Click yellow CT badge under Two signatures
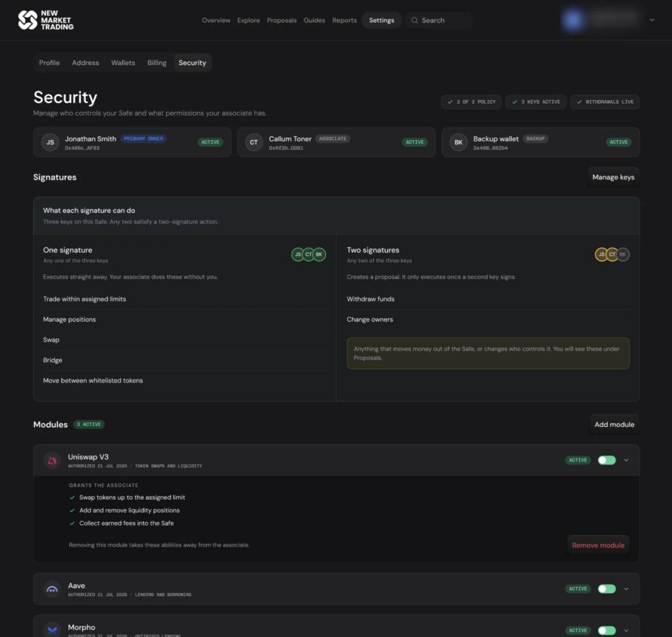This screenshot has height=637, width=672. pyautogui.click(x=612, y=254)
